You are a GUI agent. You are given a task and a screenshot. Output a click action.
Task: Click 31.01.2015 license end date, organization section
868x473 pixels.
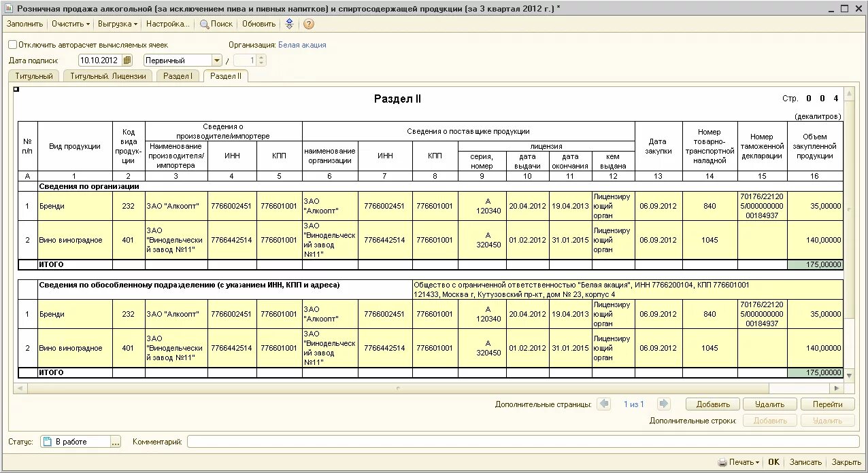tap(570, 240)
